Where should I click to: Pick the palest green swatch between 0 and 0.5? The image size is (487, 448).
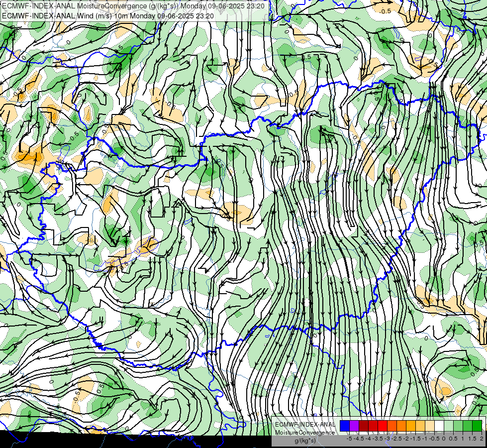pyautogui.click(x=449, y=426)
